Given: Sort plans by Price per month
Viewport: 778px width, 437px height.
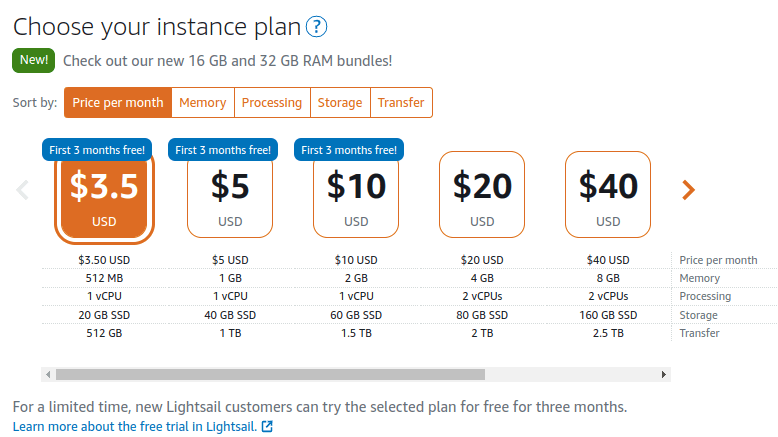Looking at the screenshot, I should 118,103.
